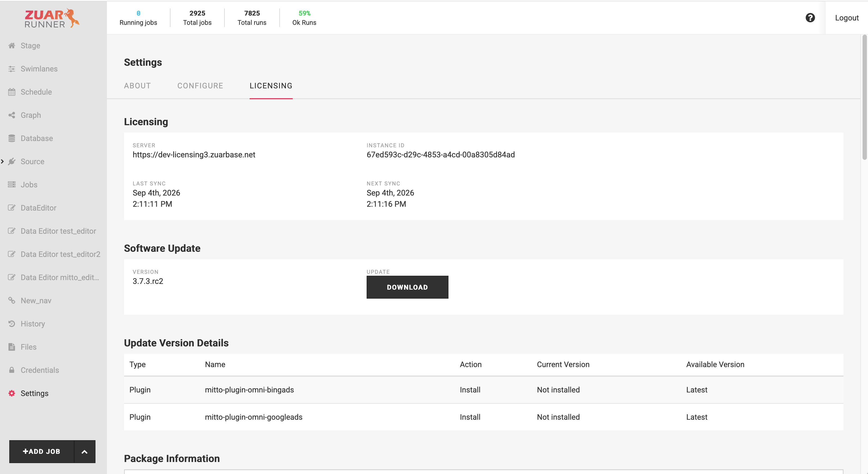868x474 pixels.
Task: Click the Next Sync date value
Action: pos(390,199)
